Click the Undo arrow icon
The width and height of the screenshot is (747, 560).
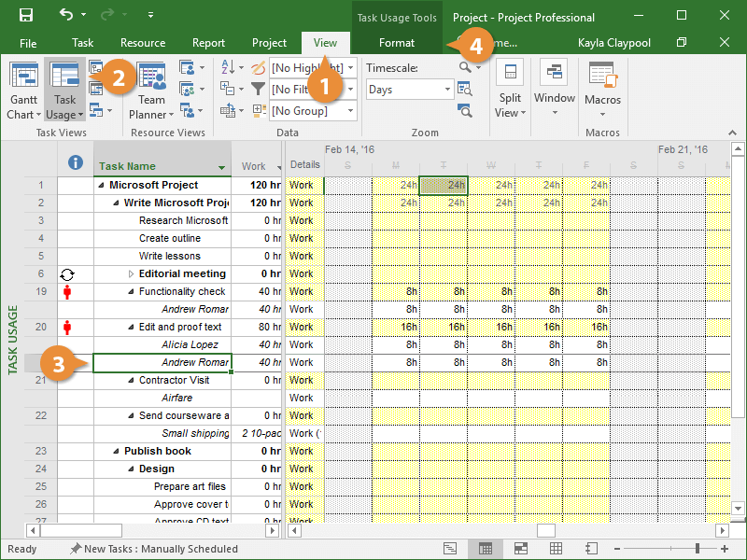click(65, 16)
